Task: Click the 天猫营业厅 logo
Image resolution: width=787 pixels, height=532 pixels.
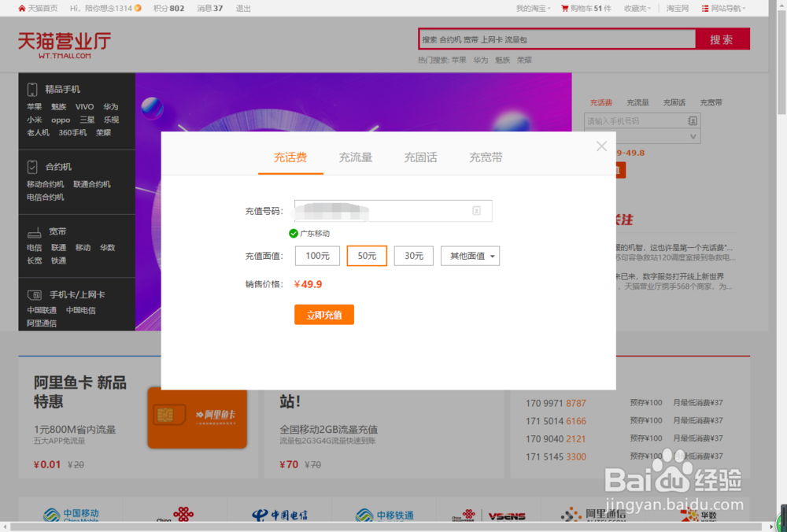Action: pyautogui.click(x=65, y=45)
